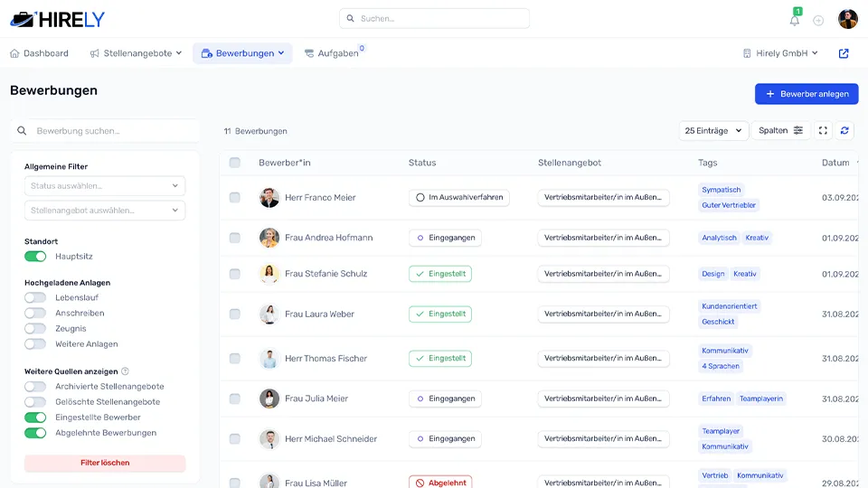
Task: Click the HIRELY logo
Action: coord(58,19)
